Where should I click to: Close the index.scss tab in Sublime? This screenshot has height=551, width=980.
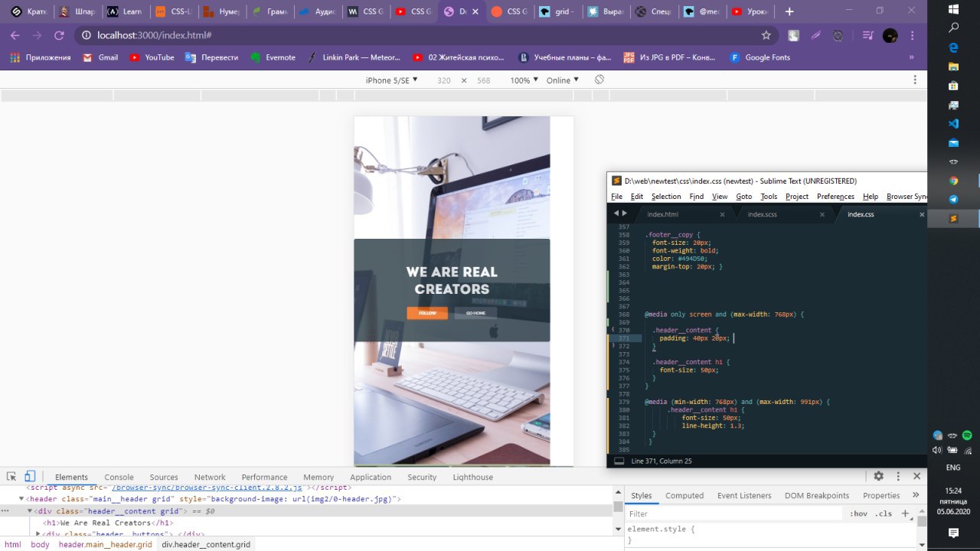822,214
